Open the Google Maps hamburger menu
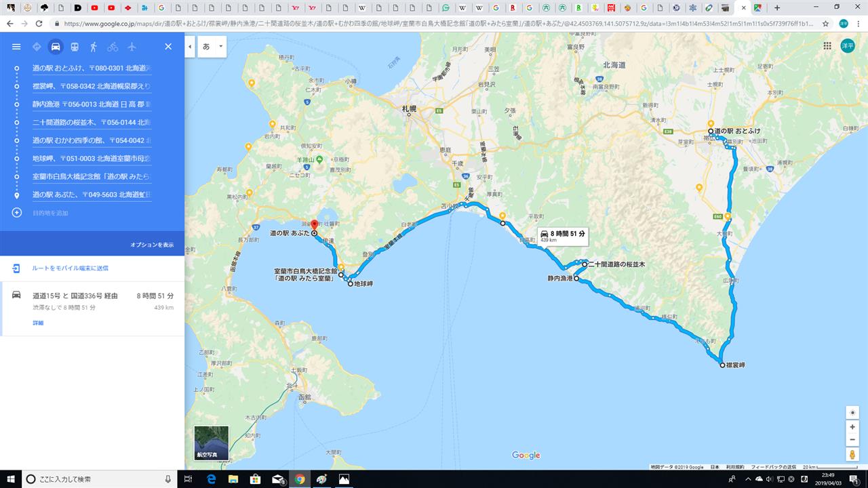The image size is (868, 488). pos(16,47)
